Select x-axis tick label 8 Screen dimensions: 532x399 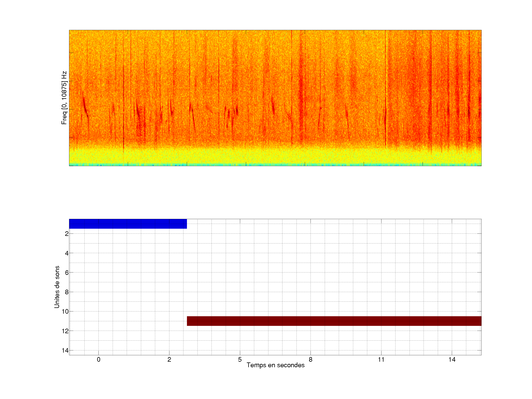point(311,359)
